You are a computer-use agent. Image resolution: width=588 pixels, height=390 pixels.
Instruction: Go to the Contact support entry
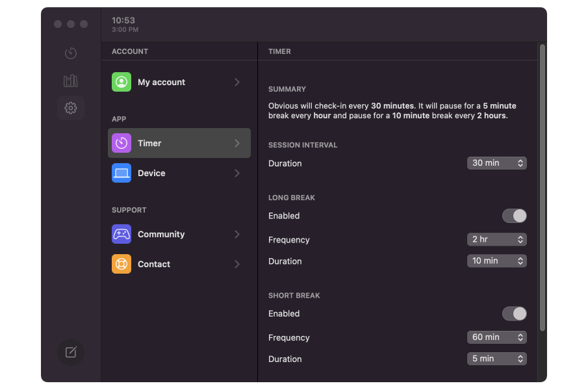pyautogui.click(x=179, y=264)
